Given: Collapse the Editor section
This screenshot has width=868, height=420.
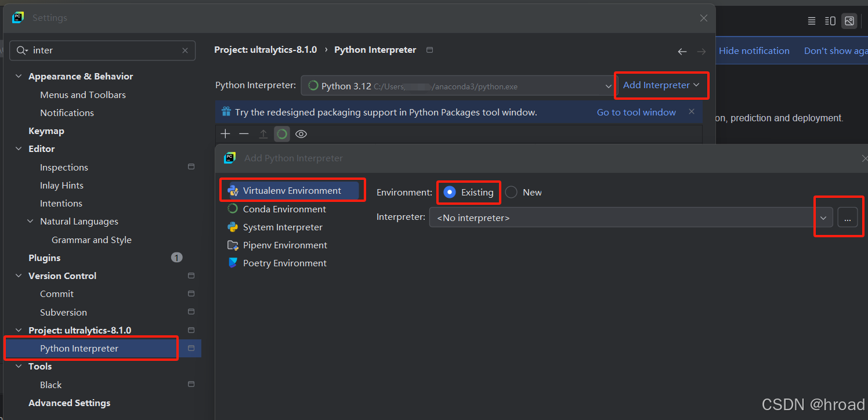Looking at the screenshot, I should point(19,149).
